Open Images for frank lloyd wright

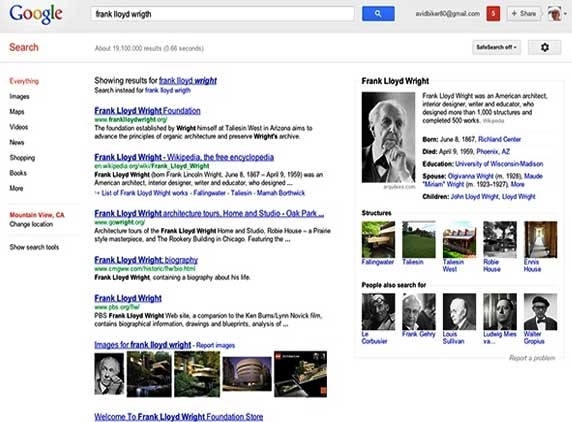tap(143, 345)
